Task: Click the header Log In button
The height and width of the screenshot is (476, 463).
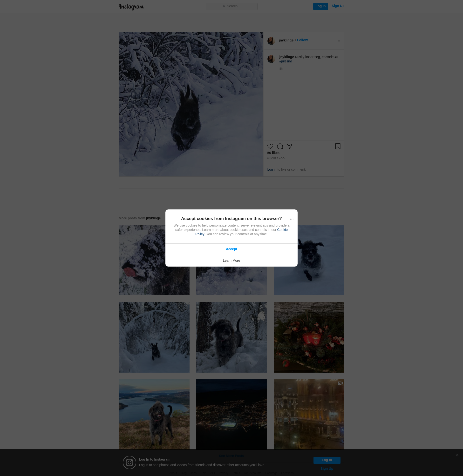Action: (x=320, y=6)
